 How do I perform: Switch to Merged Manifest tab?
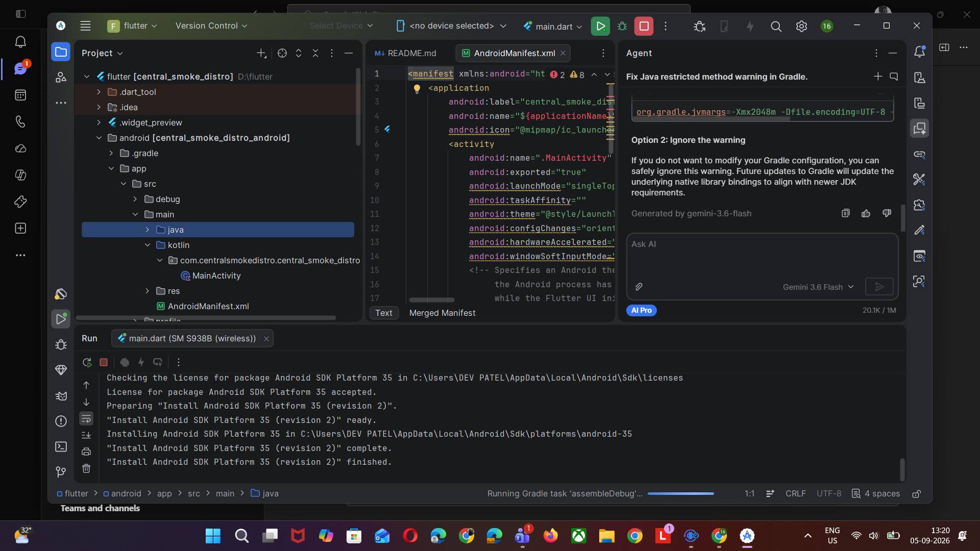(442, 313)
